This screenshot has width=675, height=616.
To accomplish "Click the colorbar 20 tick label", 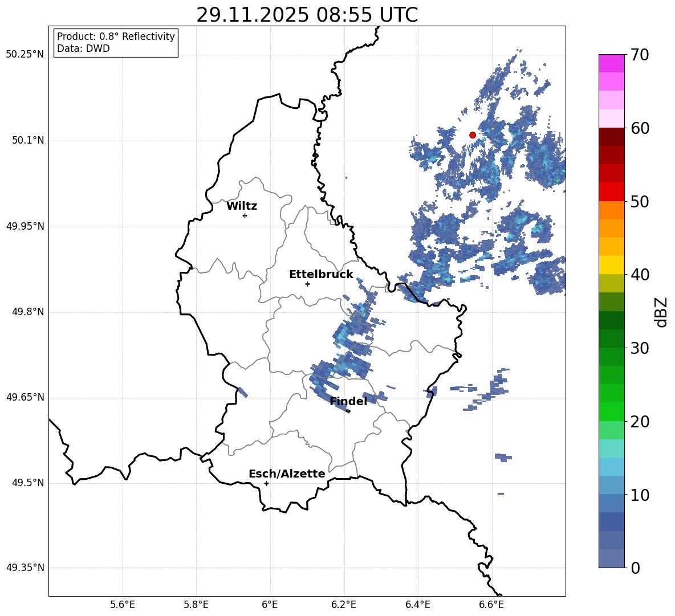I will point(640,422).
